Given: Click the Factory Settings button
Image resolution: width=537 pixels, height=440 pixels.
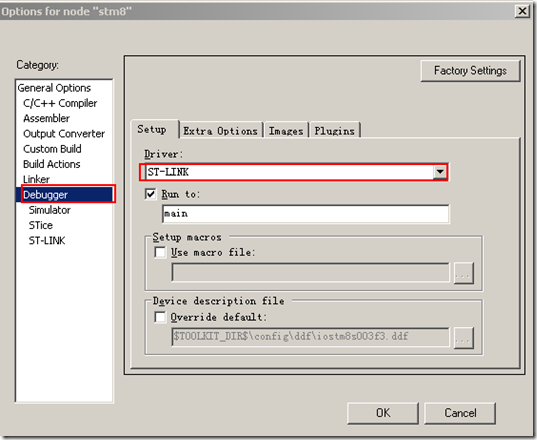Looking at the screenshot, I should coord(470,71).
